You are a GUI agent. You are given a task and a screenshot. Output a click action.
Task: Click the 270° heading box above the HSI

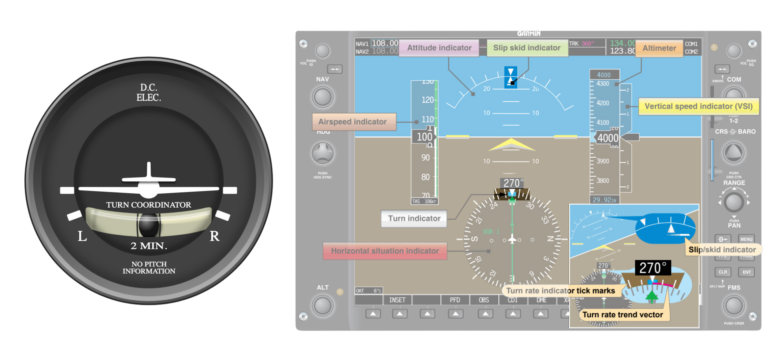coord(512,183)
